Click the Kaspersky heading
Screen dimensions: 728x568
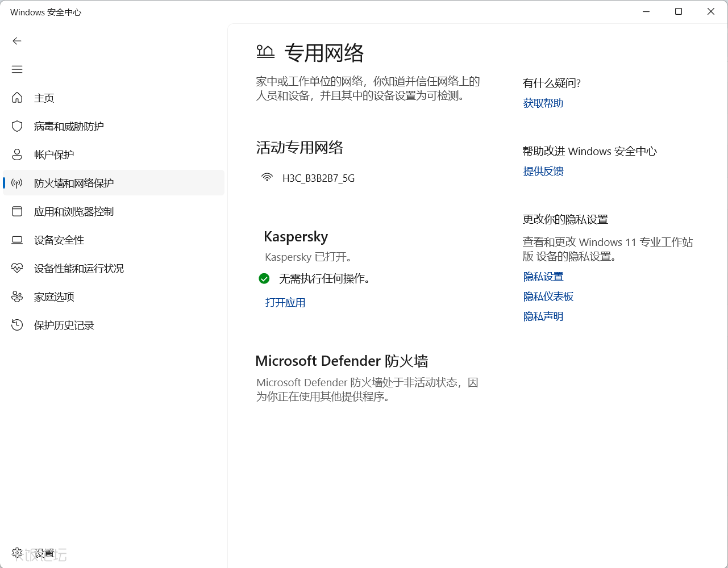(296, 236)
